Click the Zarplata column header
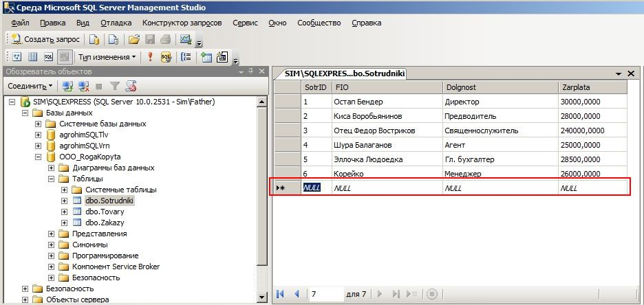Viewport: 644px width, 305px height. point(592,87)
